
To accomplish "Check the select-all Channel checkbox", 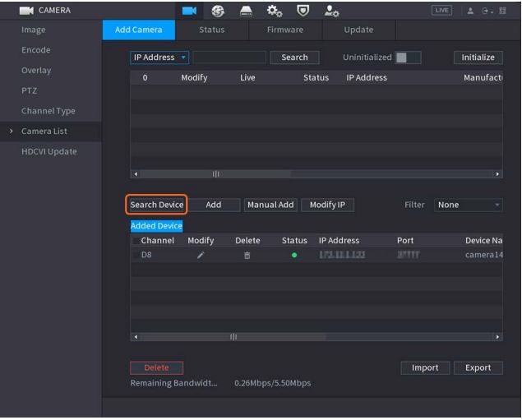I will click(x=136, y=241).
